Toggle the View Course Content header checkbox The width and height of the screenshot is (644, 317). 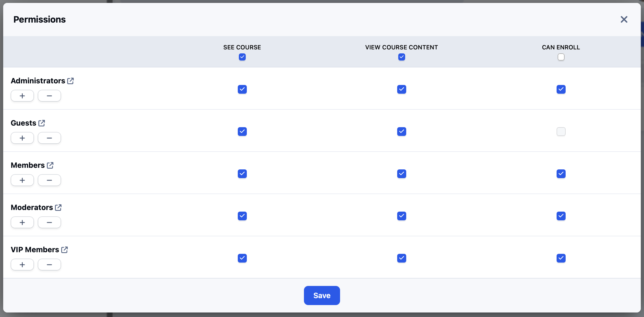402,57
